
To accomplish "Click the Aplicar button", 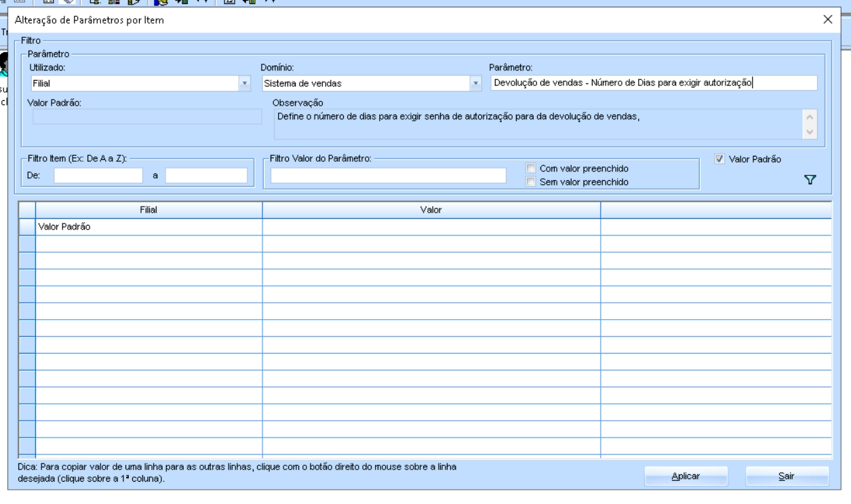I will [686, 476].
